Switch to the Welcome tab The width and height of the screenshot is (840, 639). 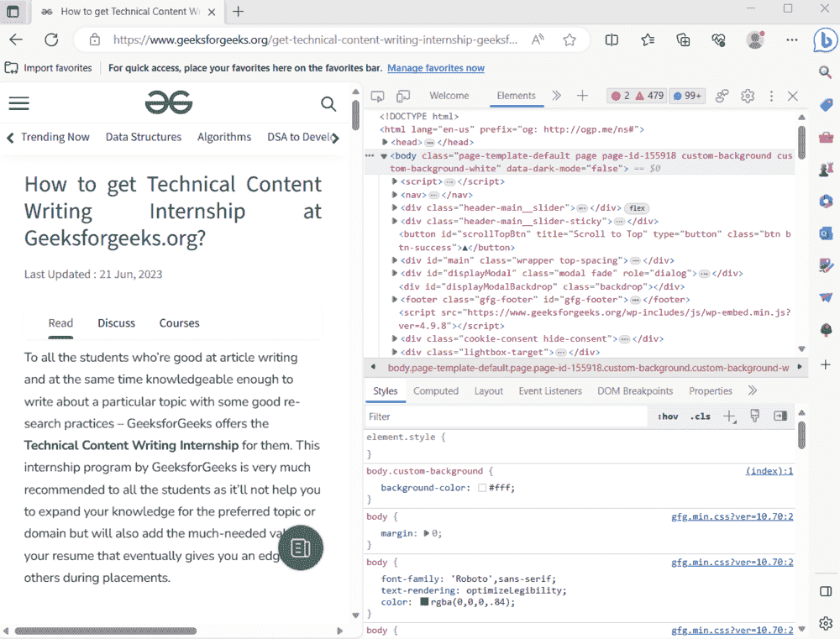click(449, 96)
